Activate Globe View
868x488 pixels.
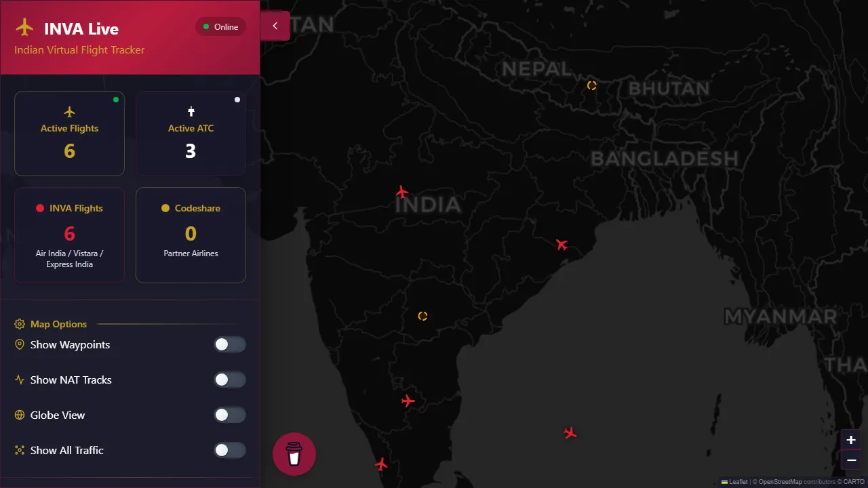pyautogui.click(x=230, y=415)
